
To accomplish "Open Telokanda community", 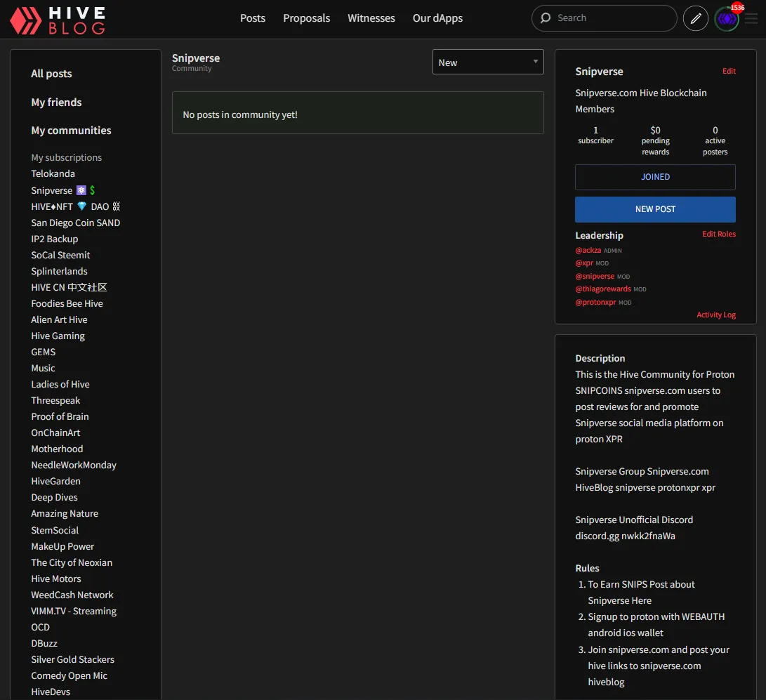I will tap(53, 174).
